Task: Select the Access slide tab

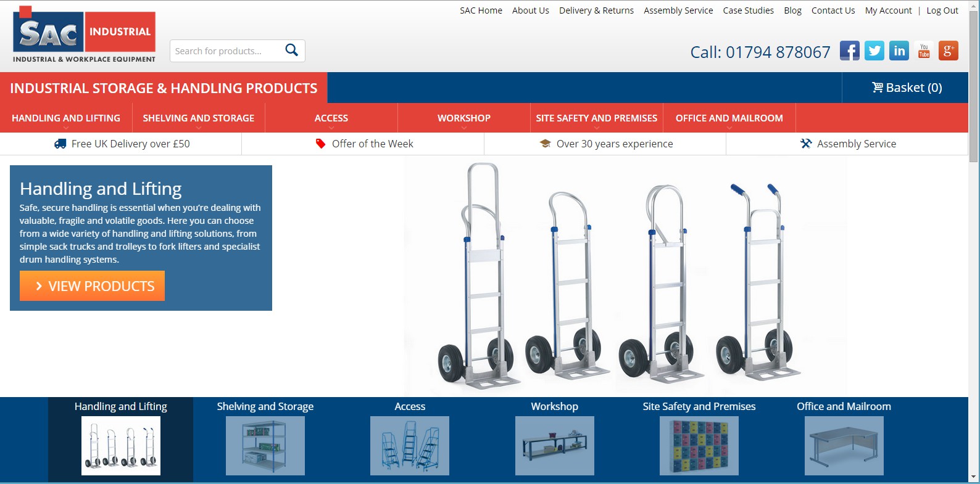Action: click(x=410, y=406)
